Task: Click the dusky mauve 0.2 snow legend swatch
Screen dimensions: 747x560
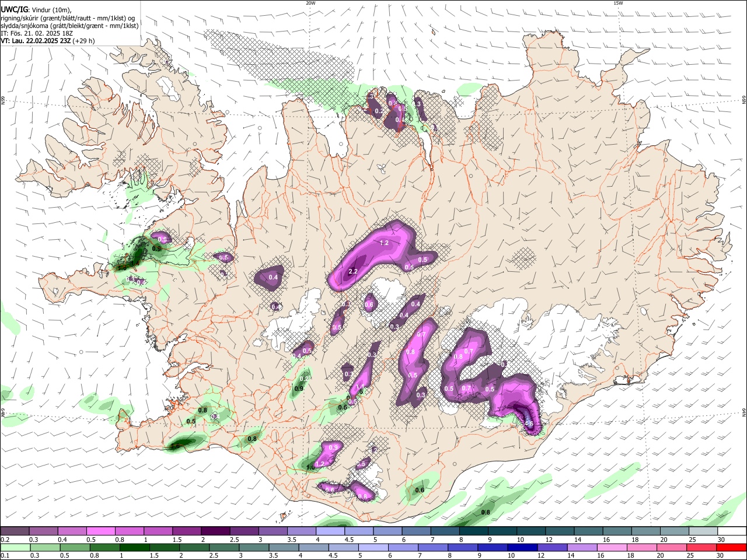Action: point(15,531)
